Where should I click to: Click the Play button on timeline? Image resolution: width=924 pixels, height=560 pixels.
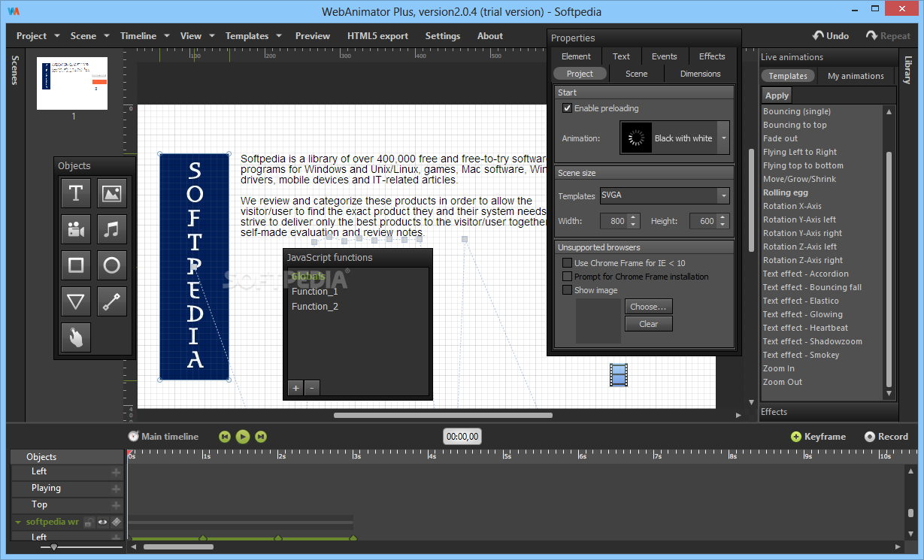coord(243,436)
